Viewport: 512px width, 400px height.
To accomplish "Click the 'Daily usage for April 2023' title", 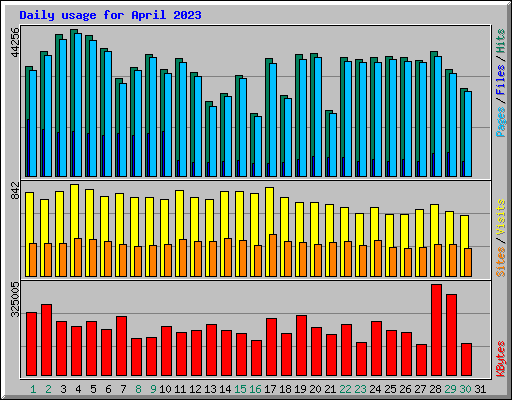I will [110, 15].
